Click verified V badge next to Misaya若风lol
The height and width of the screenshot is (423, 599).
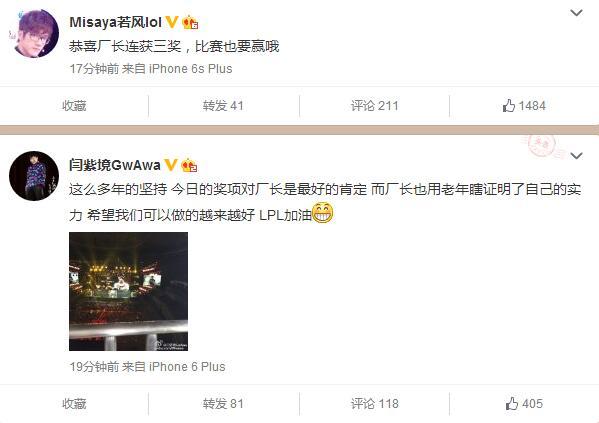pos(172,22)
